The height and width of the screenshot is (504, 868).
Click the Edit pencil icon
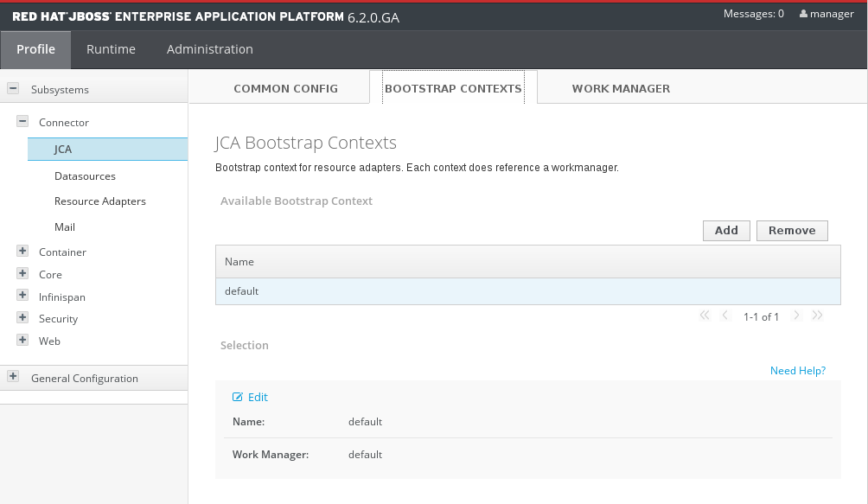point(238,398)
